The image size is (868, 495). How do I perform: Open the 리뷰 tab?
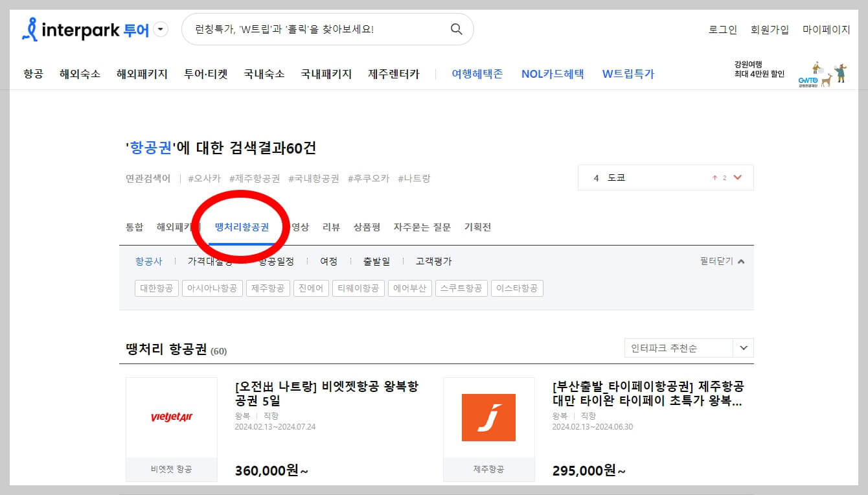point(330,227)
